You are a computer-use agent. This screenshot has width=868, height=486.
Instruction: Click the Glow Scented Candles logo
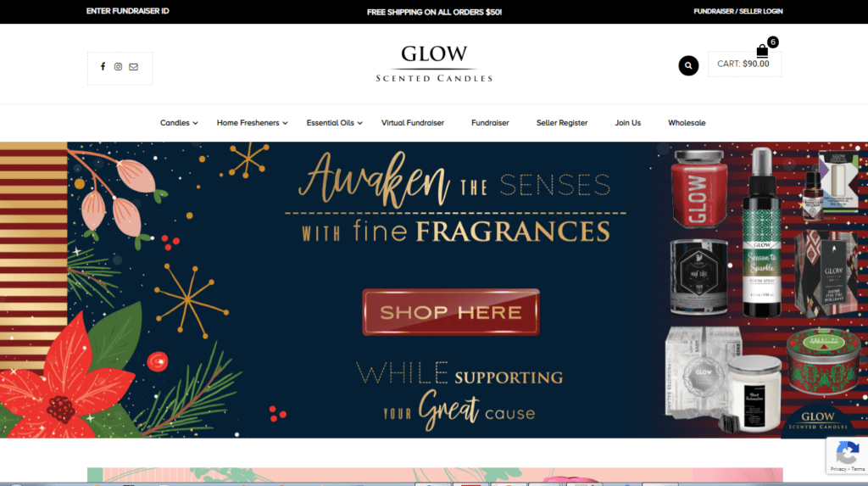coord(434,64)
